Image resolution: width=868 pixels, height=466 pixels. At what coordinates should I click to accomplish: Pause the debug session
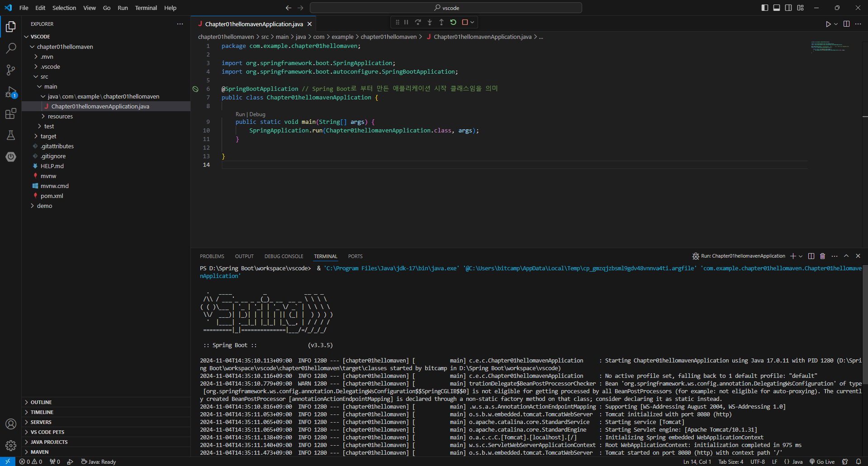pyautogui.click(x=406, y=22)
